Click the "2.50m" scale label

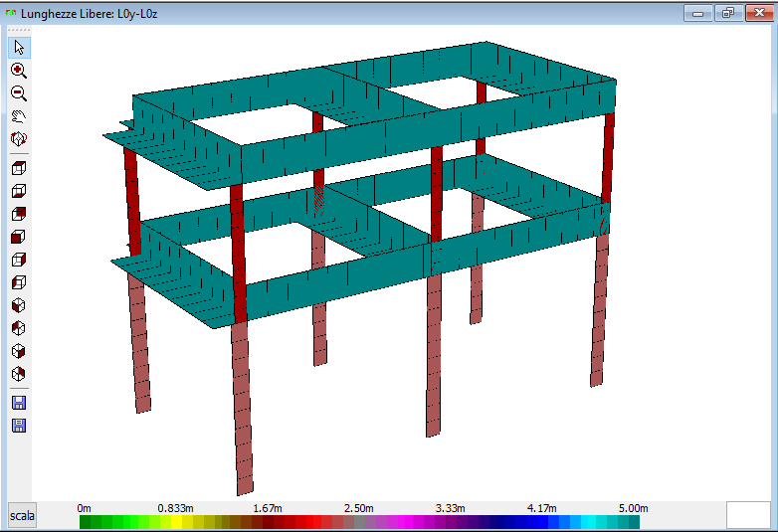(359, 508)
